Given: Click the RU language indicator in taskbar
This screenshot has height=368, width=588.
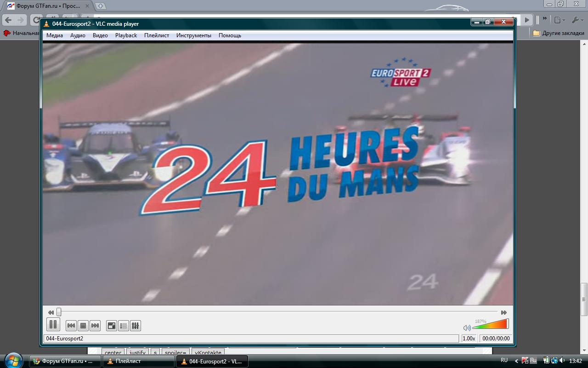Looking at the screenshot, I should point(504,361).
